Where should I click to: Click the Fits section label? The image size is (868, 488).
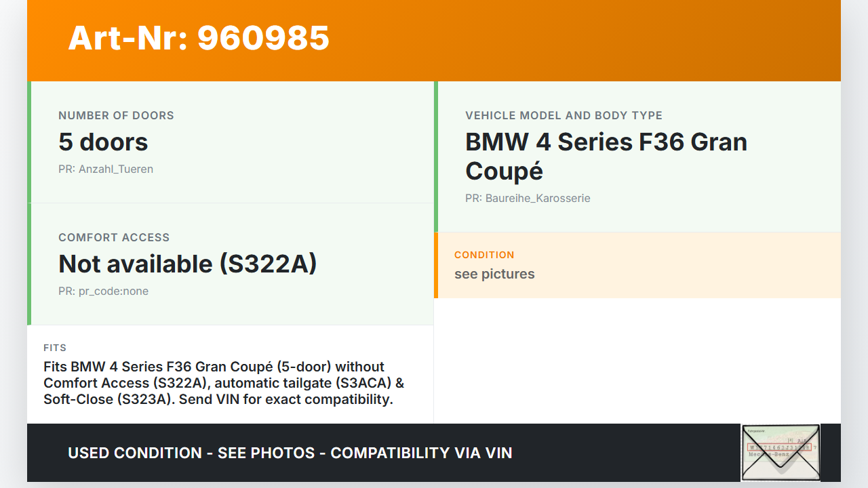55,348
